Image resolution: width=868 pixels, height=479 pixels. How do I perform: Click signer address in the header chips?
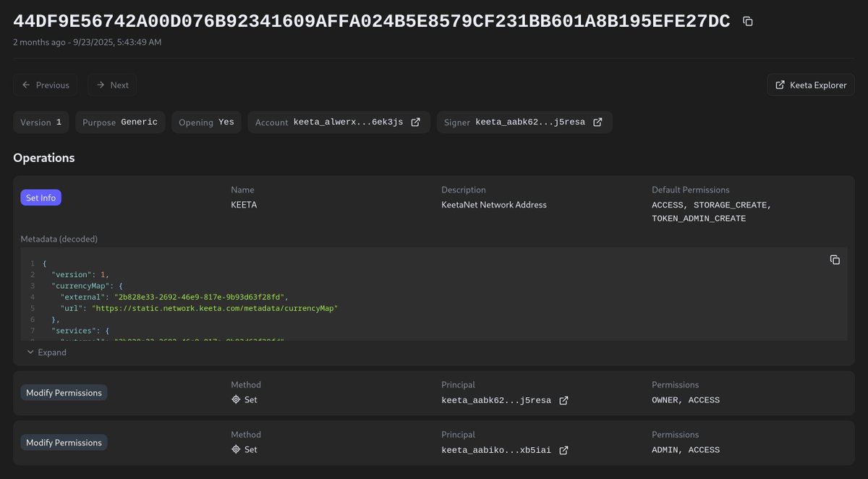(530, 122)
